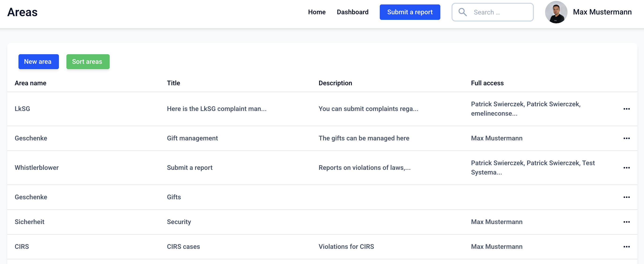This screenshot has width=644, height=264.
Task: Open the Dashboard menu item
Action: click(x=352, y=12)
